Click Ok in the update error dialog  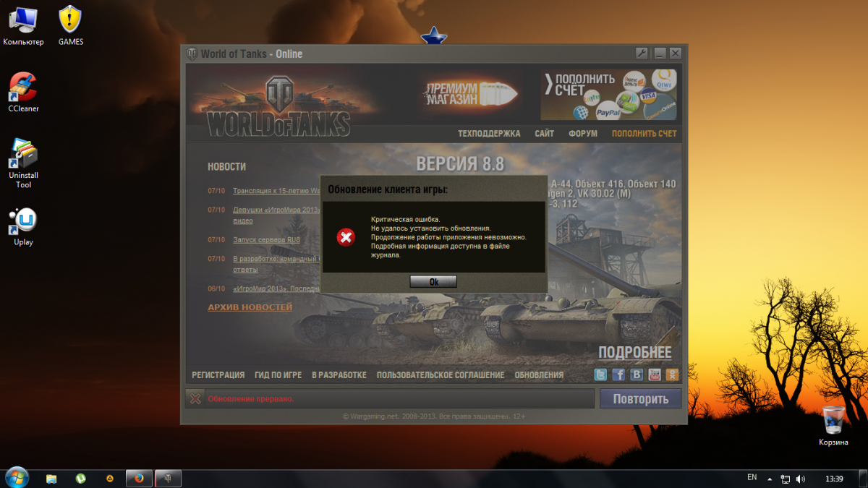point(433,282)
